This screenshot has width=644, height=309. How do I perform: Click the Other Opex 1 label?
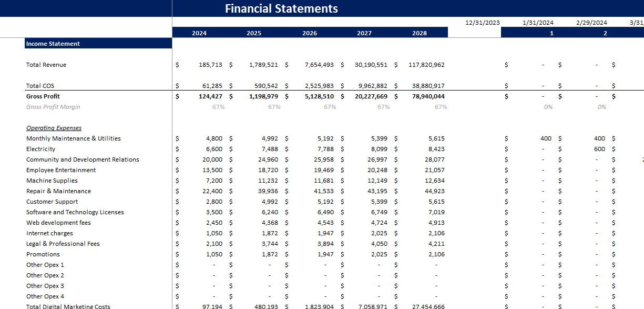click(45, 264)
